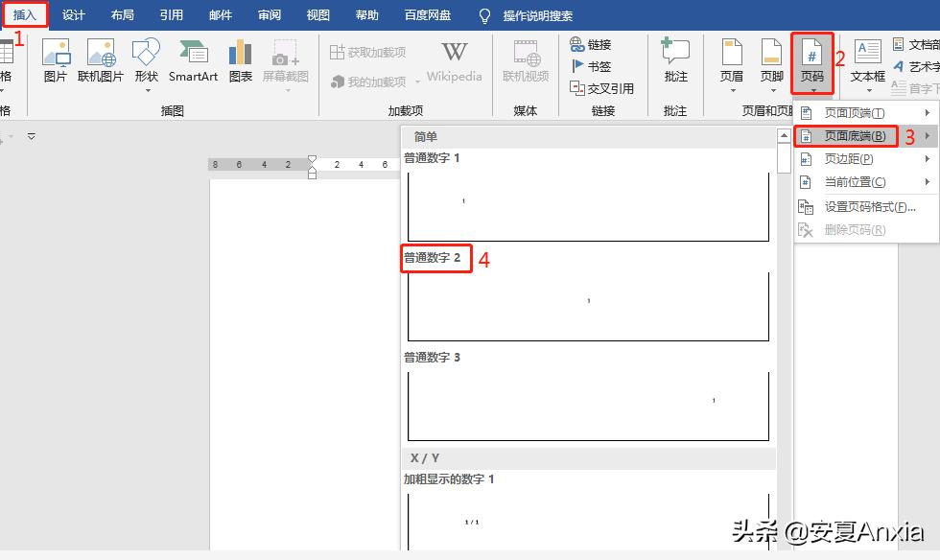The height and width of the screenshot is (560, 940).
Task: Insert a picture from this device
Action: pos(55,59)
